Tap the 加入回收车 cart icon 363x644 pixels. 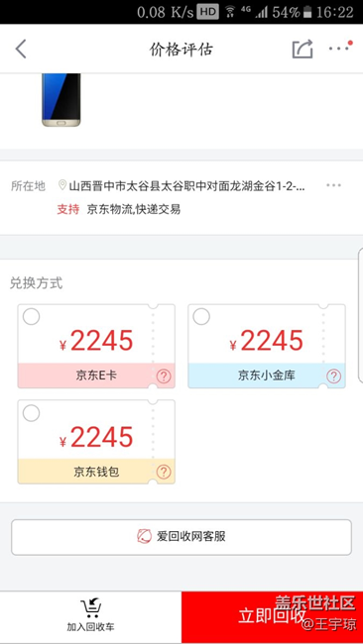[x=91, y=608]
